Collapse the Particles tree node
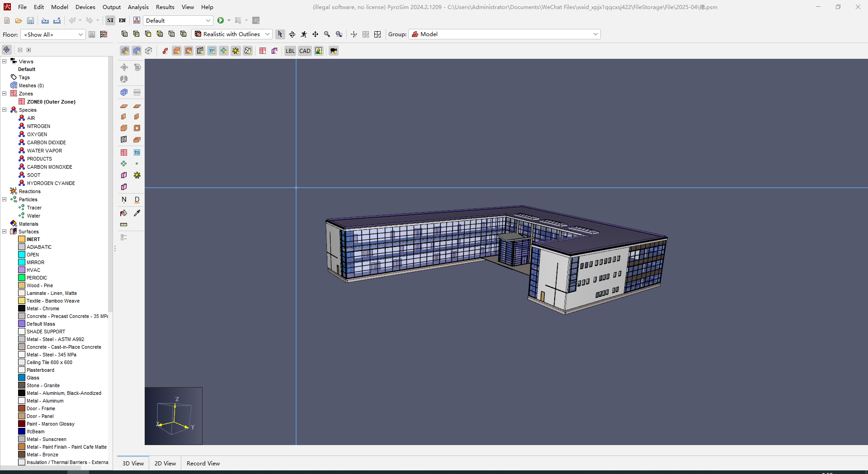This screenshot has height=474, width=868. click(x=5, y=199)
